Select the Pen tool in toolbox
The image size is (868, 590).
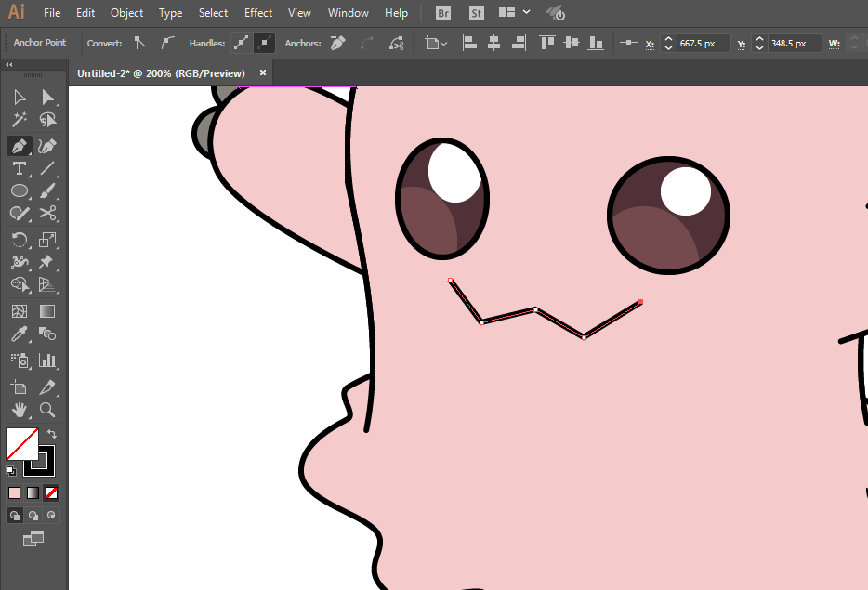20,146
